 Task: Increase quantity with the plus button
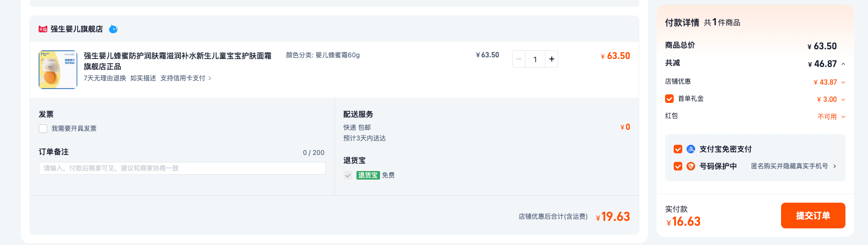551,59
